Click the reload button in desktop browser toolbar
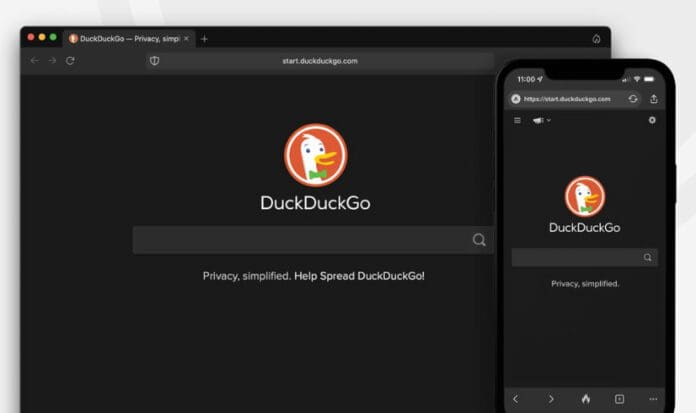 pos(70,61)
